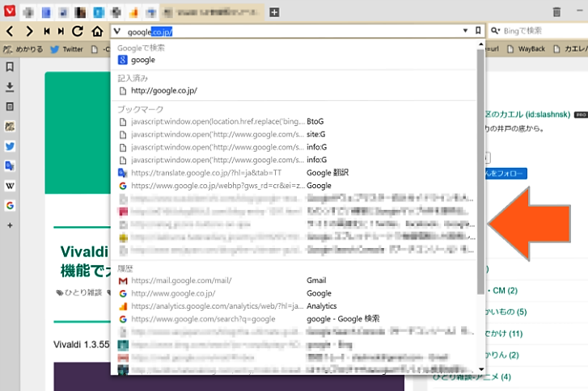The image size is (588, 391).
Task: Click the fast-forward navigation button
Action: point(61,31)
